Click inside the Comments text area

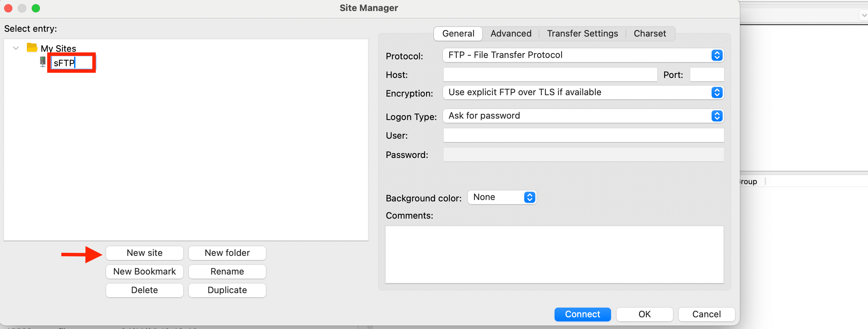coord(554,255)
